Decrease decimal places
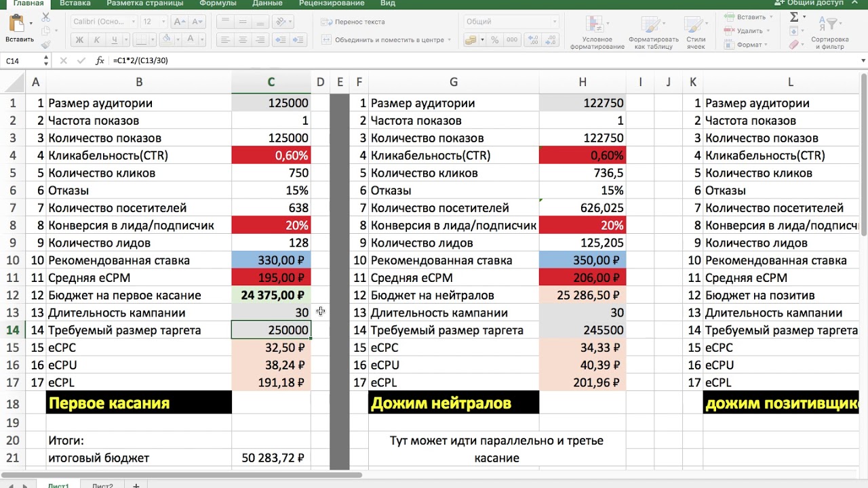The height and width of the screenshot is (488, 868). [x=550, y=40]
